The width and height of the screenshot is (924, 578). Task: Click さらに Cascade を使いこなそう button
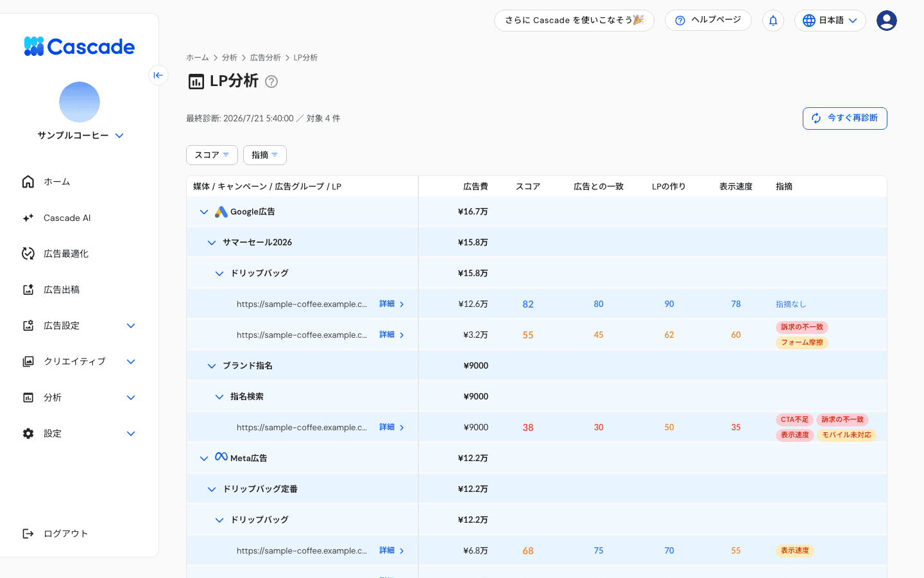tap(574, 21)
